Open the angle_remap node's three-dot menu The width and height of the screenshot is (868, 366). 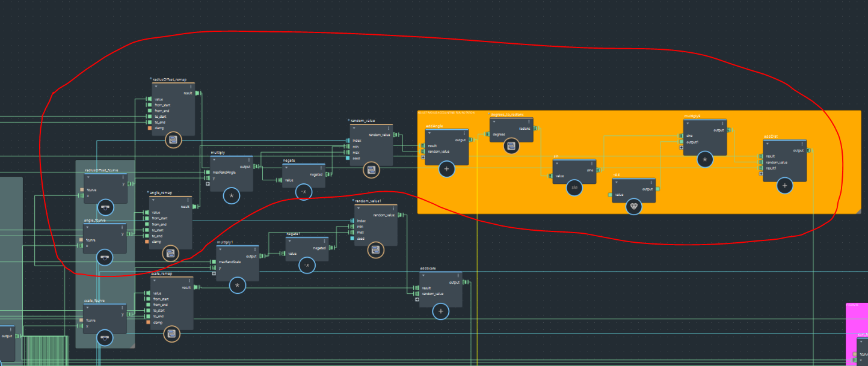point(188,200)
